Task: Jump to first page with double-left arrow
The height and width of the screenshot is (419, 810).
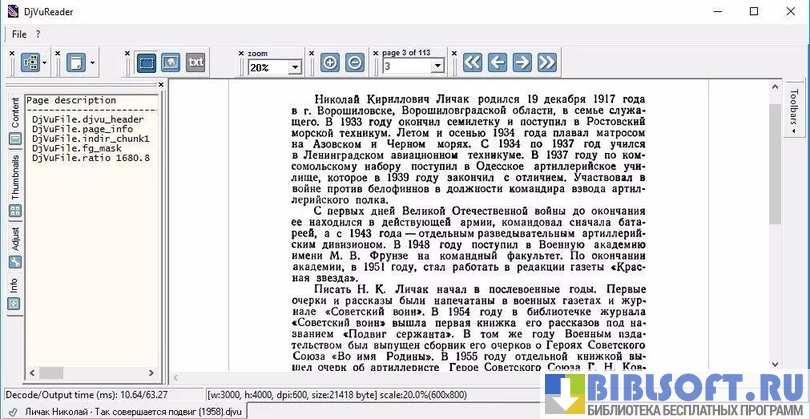Action: 473,63
